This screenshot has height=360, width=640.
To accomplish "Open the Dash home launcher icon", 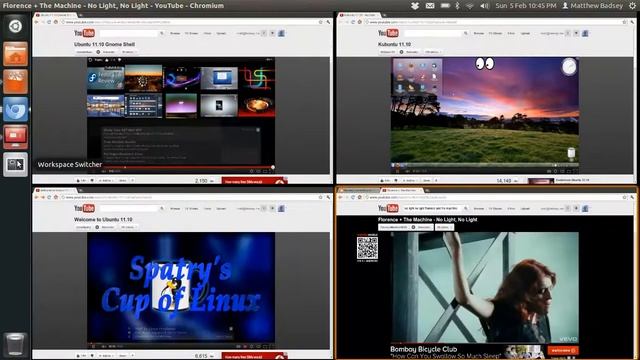I will click(16, 26).
